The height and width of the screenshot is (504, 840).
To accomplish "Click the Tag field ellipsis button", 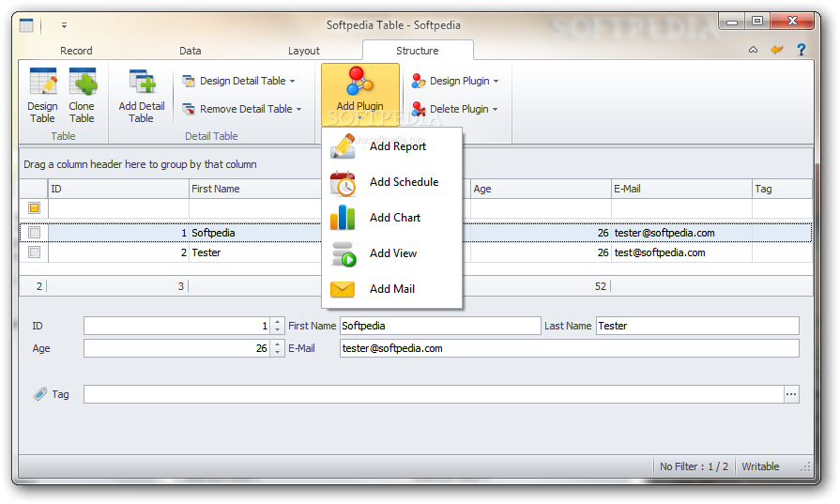I will [791, 394].
